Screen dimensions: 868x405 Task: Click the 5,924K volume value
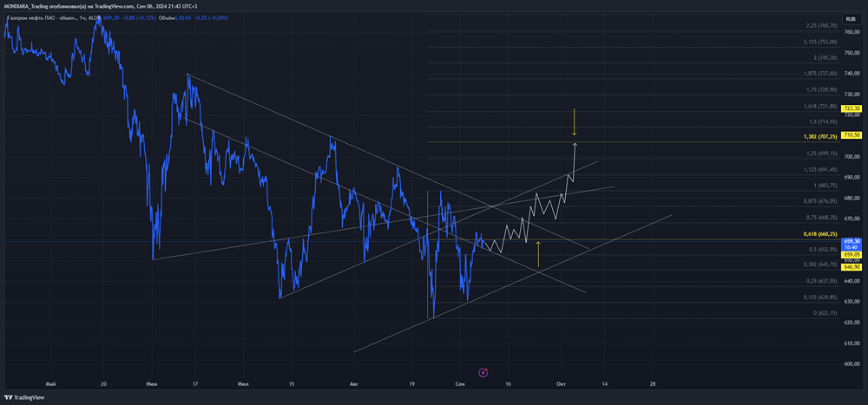click(x=182, y=17)
